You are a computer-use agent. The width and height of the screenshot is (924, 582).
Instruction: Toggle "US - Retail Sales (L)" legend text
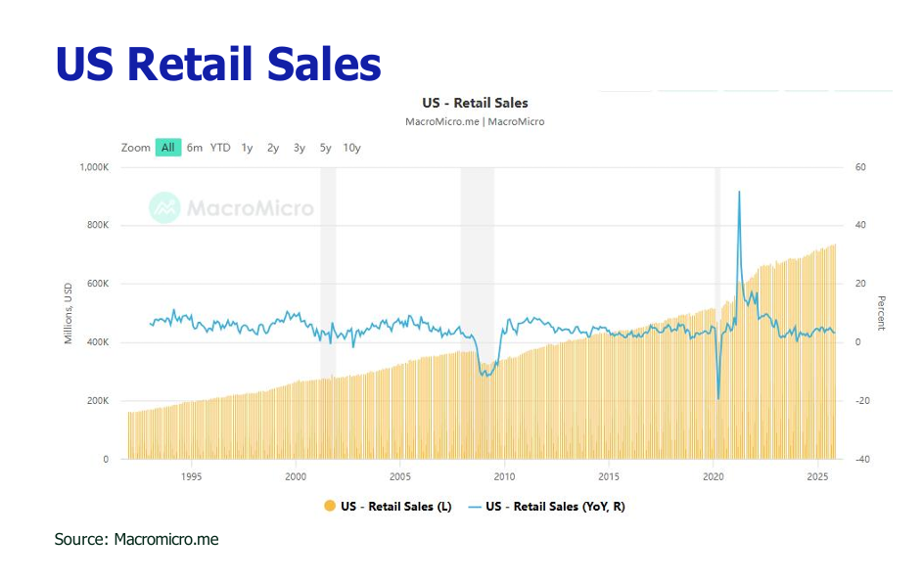[395, 507]
